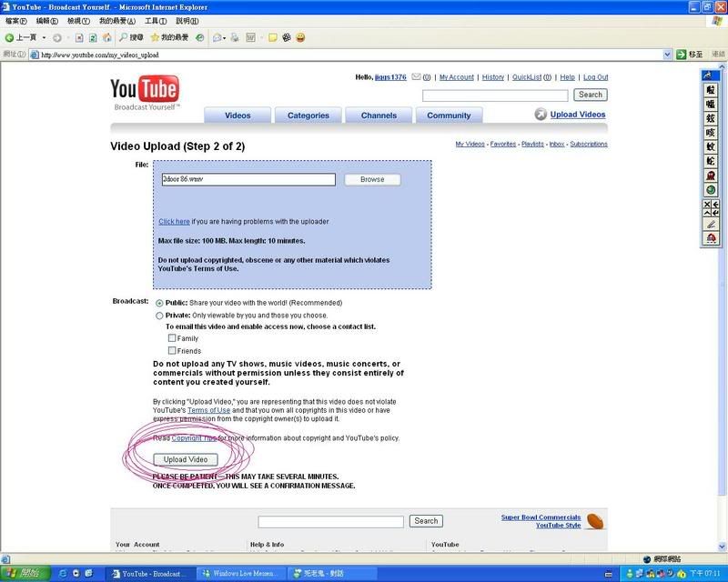This screenshot has width=728, height=582.
Task: Open the 我的最愛(A) menu
Action: [117, 21]
